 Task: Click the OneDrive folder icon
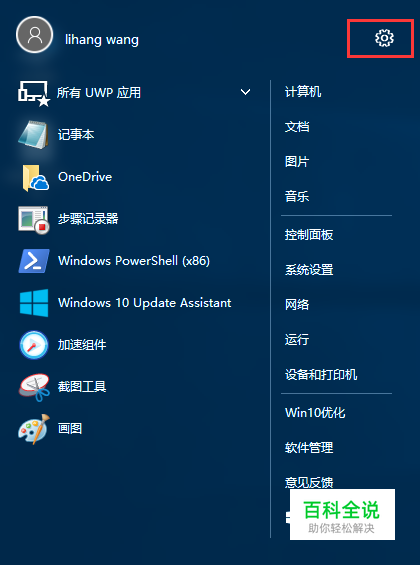click(35, 177)
